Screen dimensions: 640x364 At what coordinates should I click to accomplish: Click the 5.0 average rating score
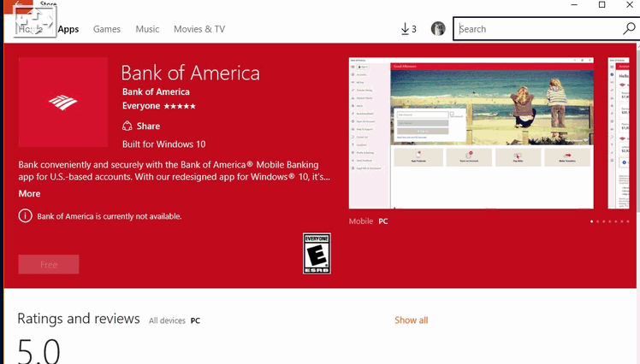pos(39,351)
